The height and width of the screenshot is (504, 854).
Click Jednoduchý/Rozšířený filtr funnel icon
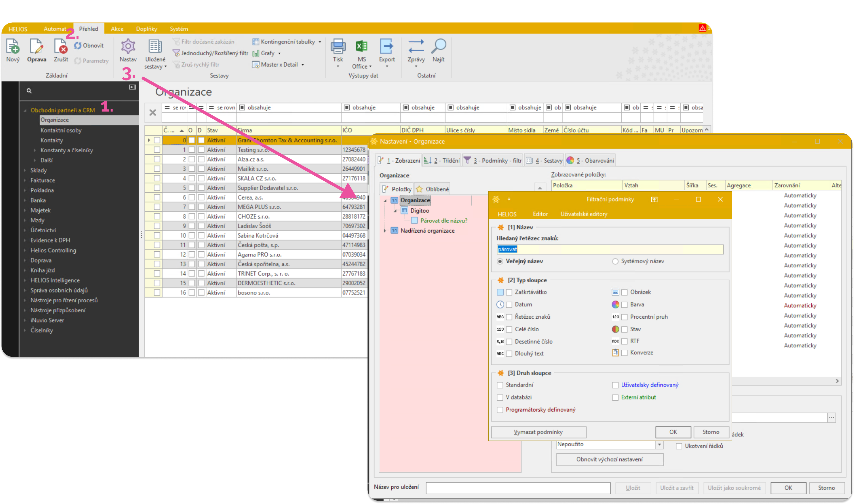click(x=176, y=53)
